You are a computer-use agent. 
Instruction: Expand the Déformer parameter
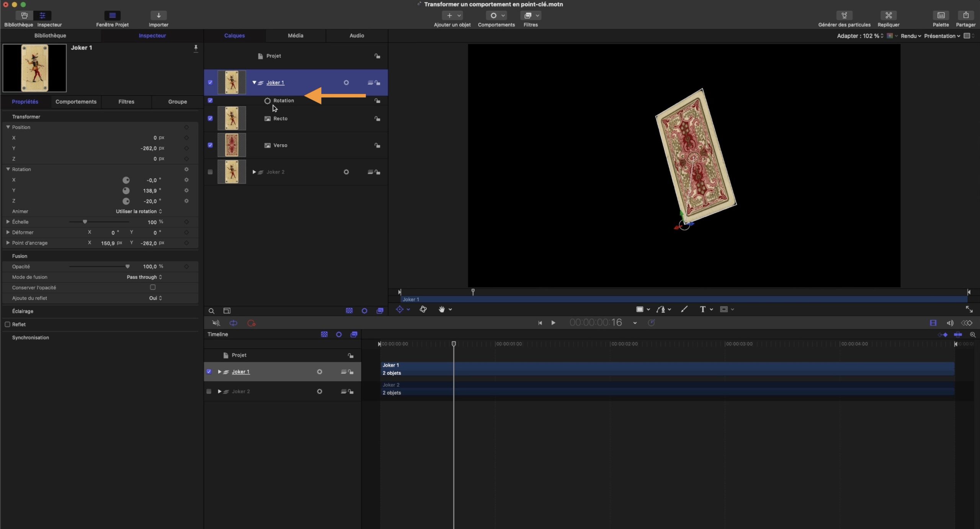[x=8, y=233]
